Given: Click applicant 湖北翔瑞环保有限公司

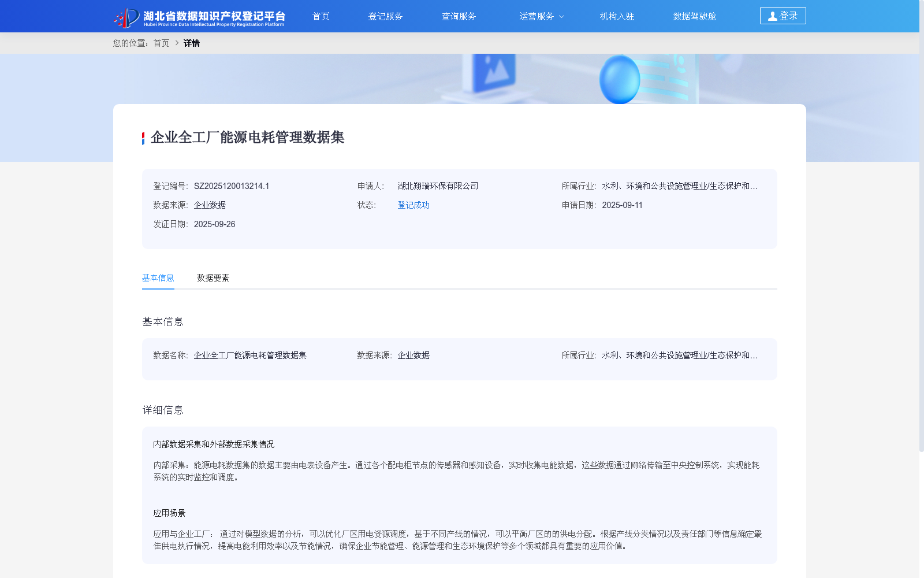Looking at the screenshot, I should [438, 186].
